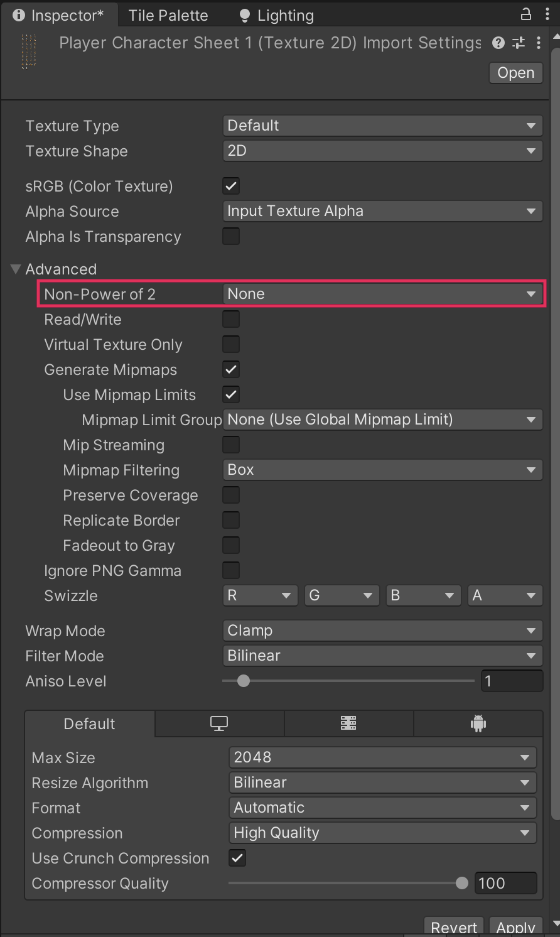Viewport: 560px width, 937px height.
Task: Open the help reference icon
Action: pyautogui.click(x=498, y=43)
